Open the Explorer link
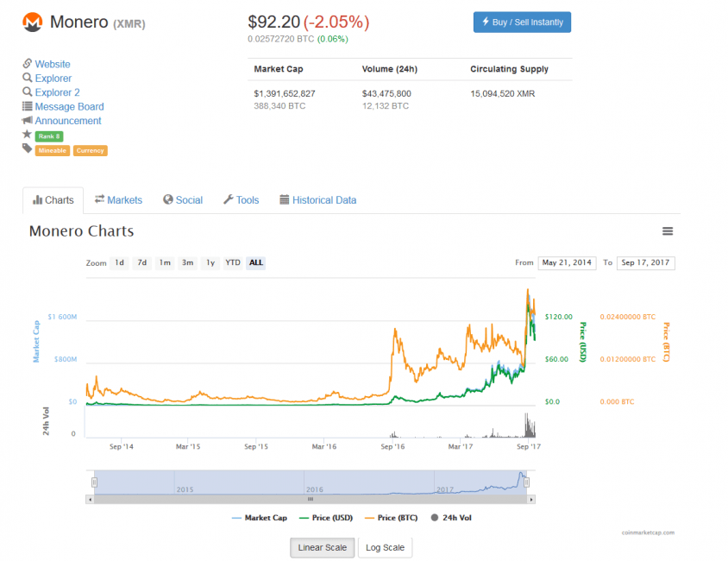The width and height of the screenshot is (728, 561). pos(53,79)
